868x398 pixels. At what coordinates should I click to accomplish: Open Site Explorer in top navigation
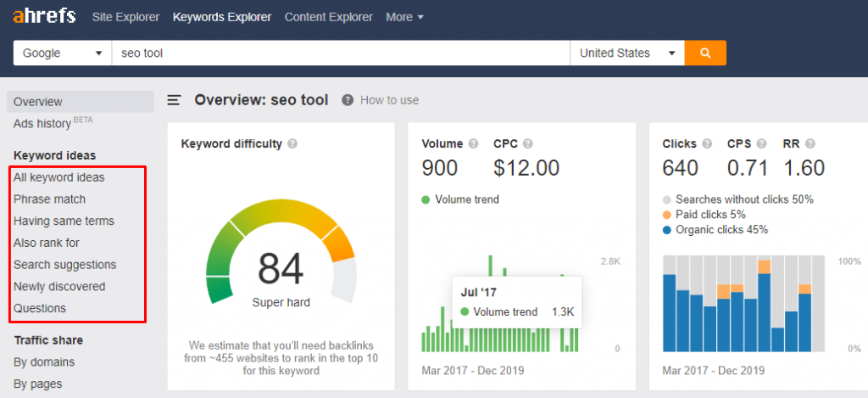[x=125, y=17]
